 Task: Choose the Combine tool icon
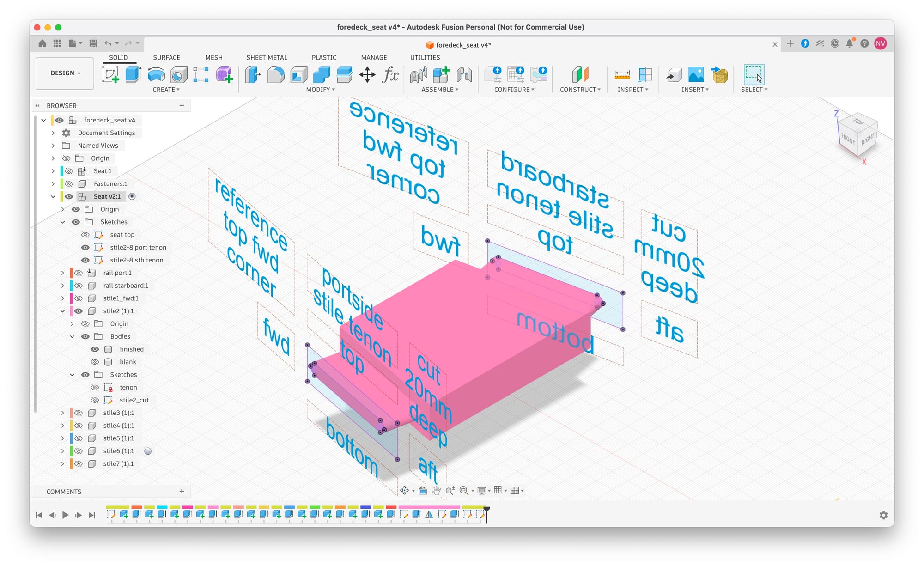point(322,74)
